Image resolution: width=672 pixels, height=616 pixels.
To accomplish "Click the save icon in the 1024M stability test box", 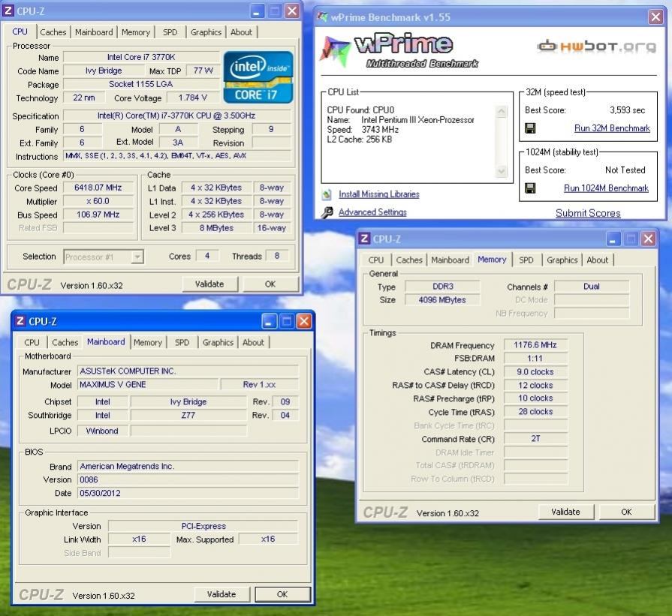I will coord(530,188).
